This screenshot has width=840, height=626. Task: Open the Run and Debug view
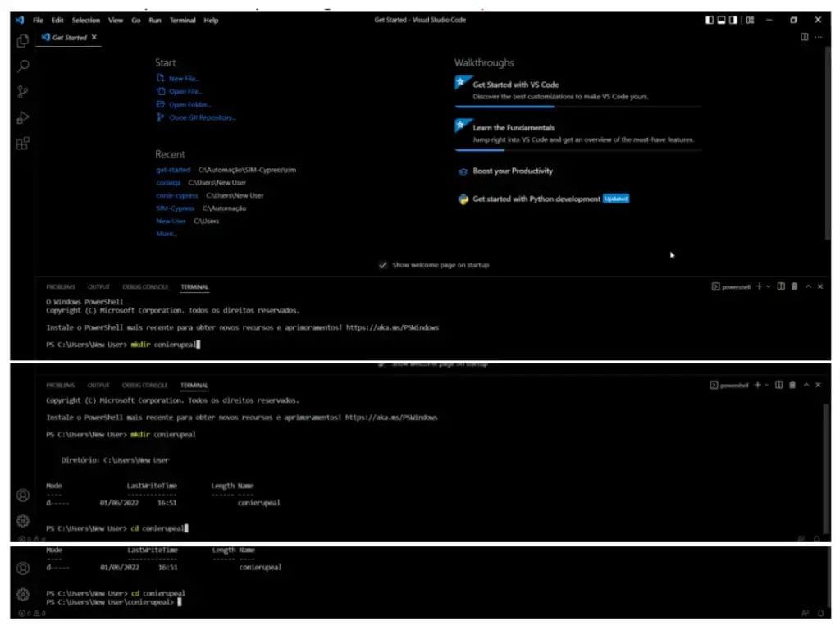pyautogui.click(x=23, y=117)
